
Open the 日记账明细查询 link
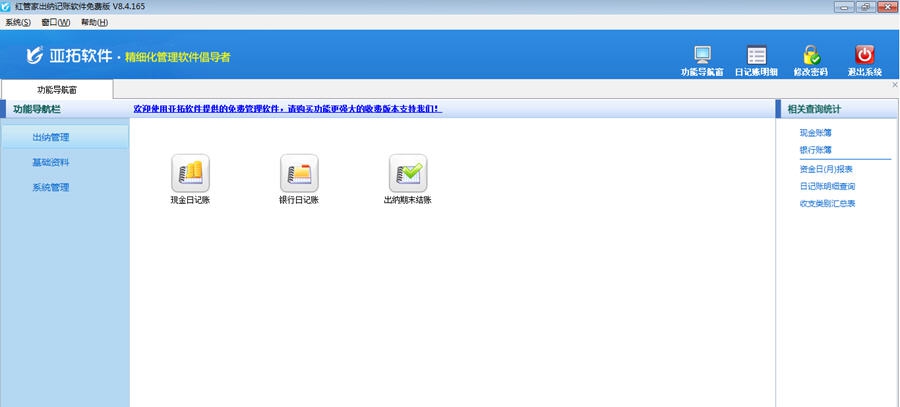point(827,187)
